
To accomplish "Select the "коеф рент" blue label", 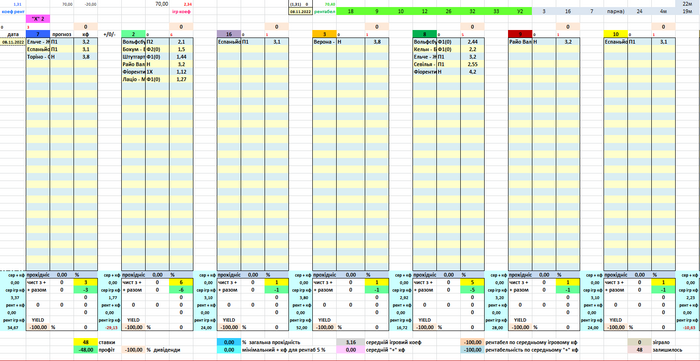I will tap(13, 11).
